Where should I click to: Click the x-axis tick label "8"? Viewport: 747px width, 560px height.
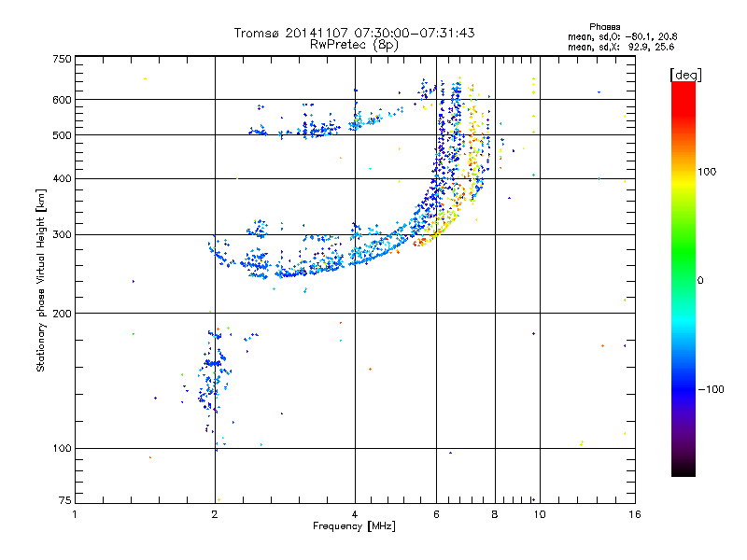[495, 514]
